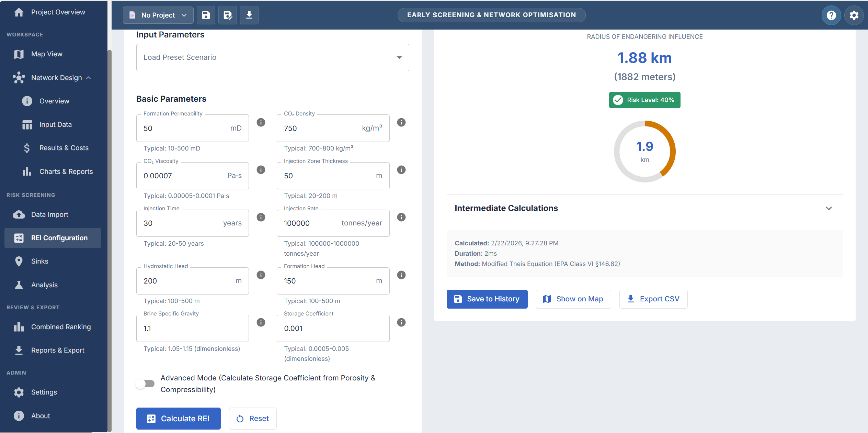Open the Load Preset Scenario dropdown
The image size is (868, 433).
tap(272, 57)
